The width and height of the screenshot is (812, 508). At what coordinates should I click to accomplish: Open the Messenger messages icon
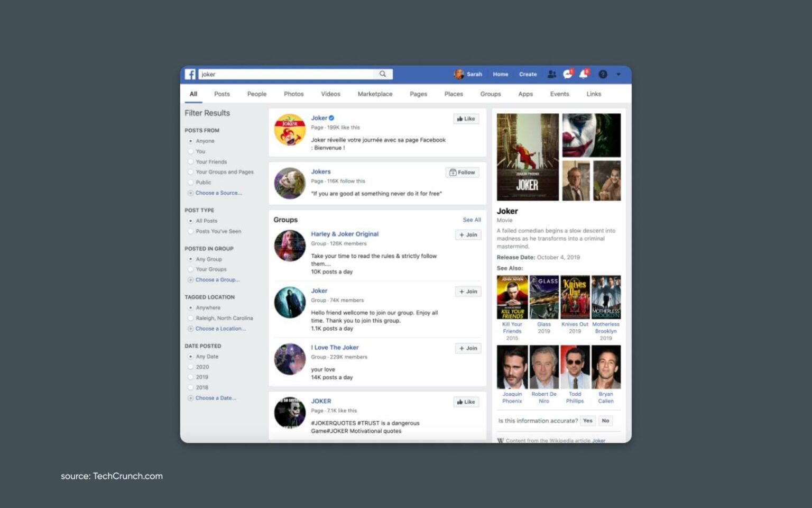(x=567, y=75)
